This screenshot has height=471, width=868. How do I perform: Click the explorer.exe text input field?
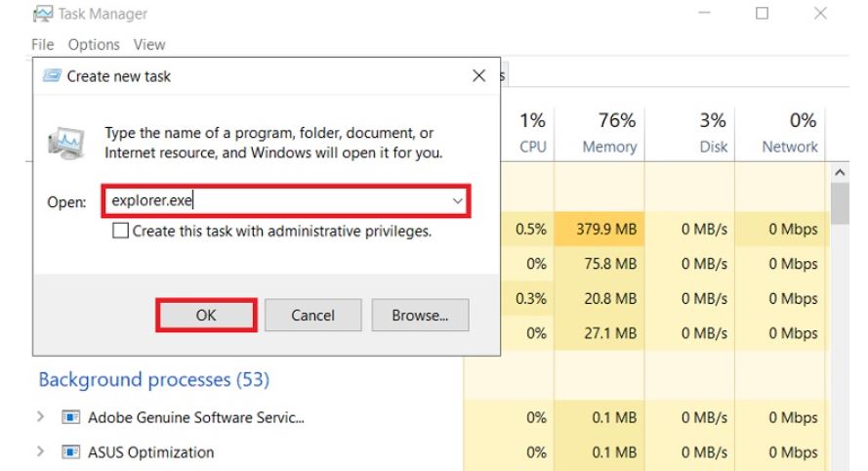278,200
